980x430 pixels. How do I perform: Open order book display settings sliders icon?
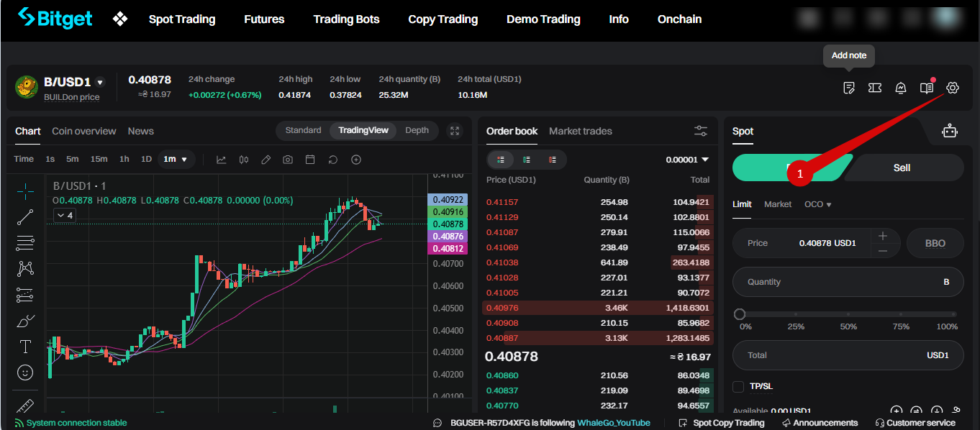[701, 131]
